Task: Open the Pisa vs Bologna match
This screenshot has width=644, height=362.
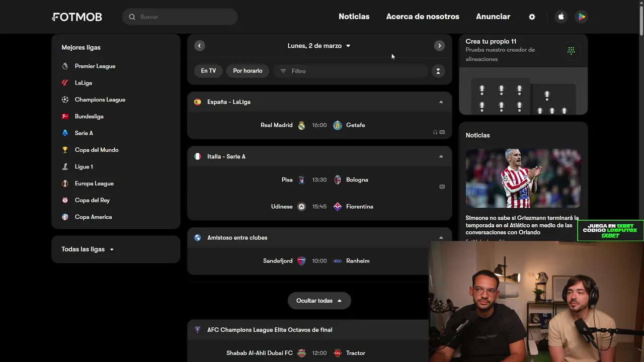Action: click(x=319, y=179)
